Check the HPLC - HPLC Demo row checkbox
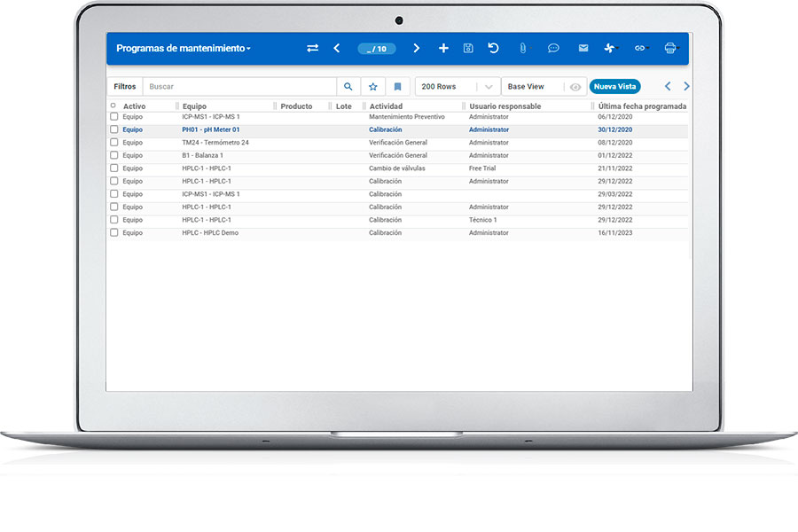798x532 pixels. (113, 232)
